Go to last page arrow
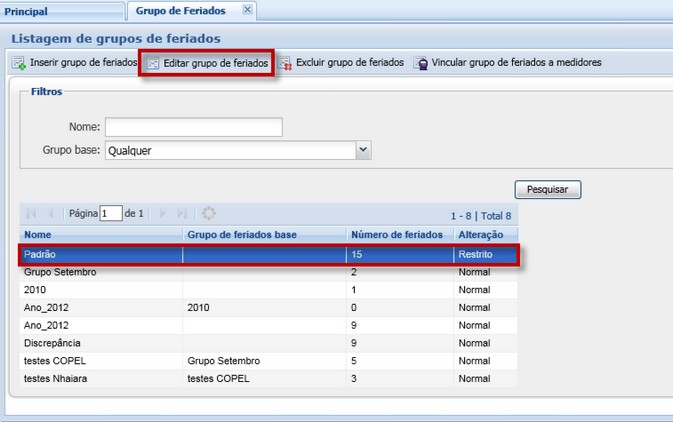The width and height of the screenshot is (673, 422). [182, 213]
